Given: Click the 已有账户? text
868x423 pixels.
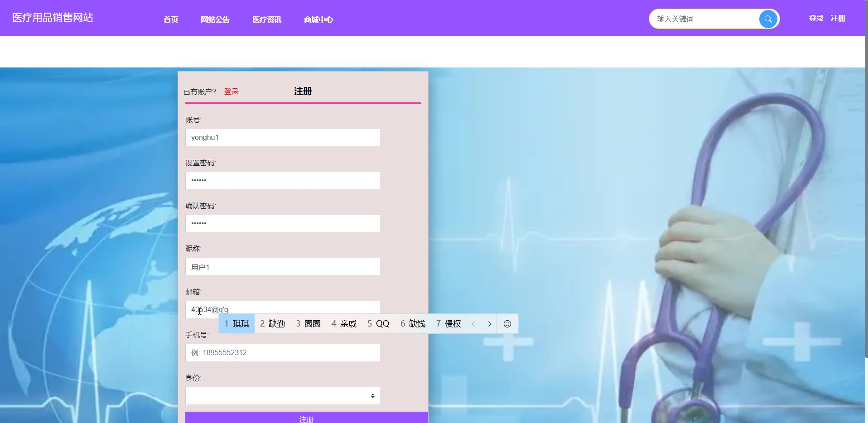Looking at the screenshot, I should pos(200,91).
